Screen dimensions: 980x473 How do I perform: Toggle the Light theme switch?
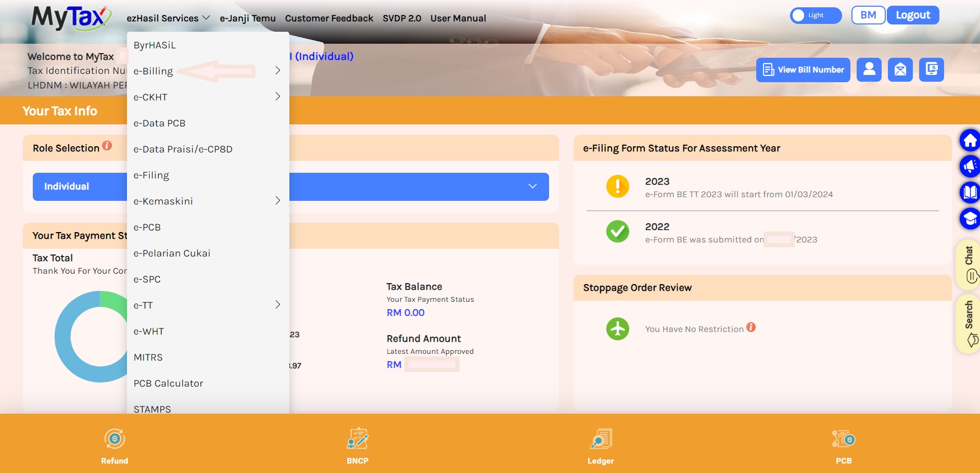[x=816, y=16]
